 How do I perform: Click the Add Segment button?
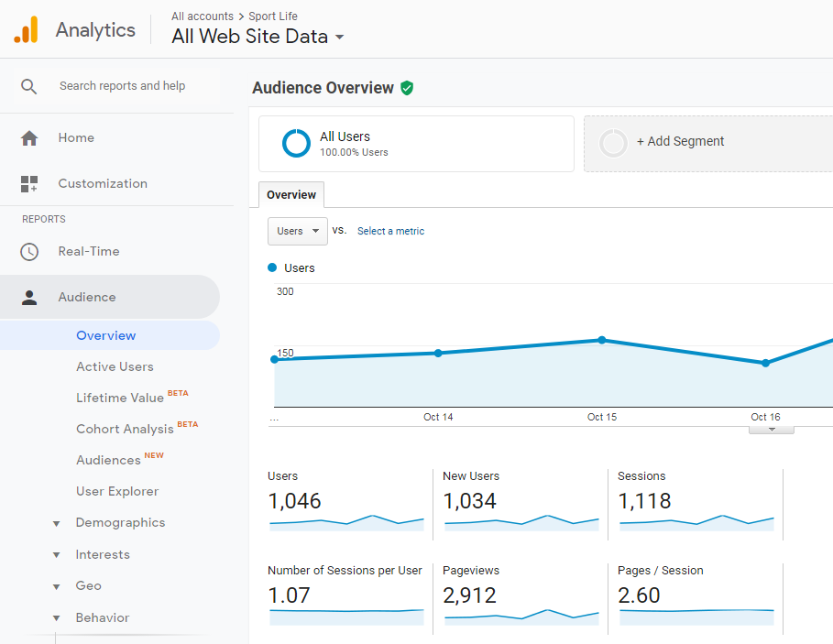680,142
